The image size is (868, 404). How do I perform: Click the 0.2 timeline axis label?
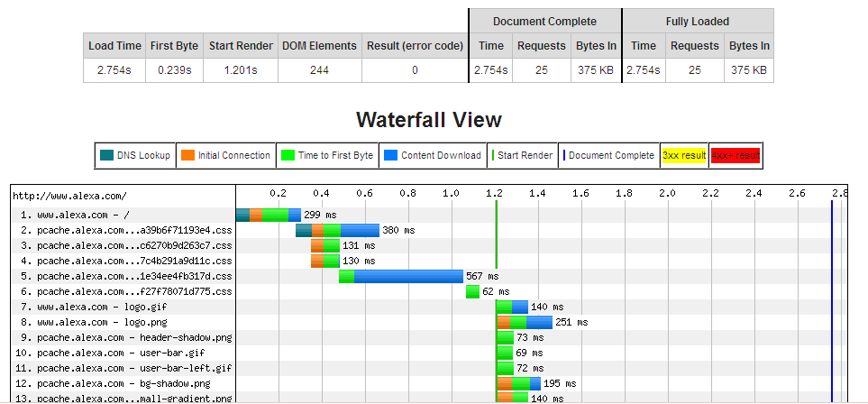coord(279,193)
